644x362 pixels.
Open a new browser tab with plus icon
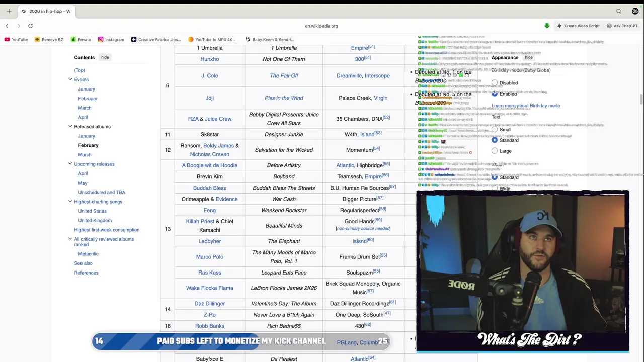9,11
